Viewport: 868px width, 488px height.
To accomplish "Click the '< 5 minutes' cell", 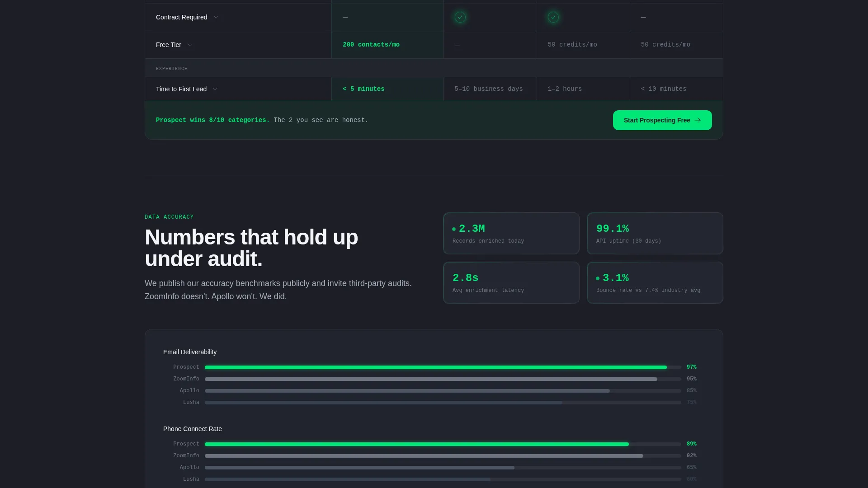I will tap(387, 89).
